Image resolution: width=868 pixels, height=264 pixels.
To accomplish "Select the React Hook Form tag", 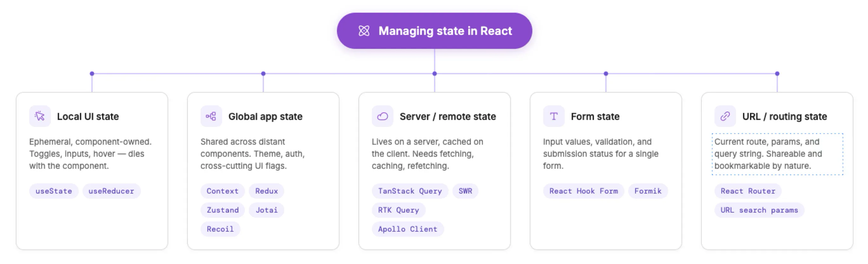I will pos(584,191).
